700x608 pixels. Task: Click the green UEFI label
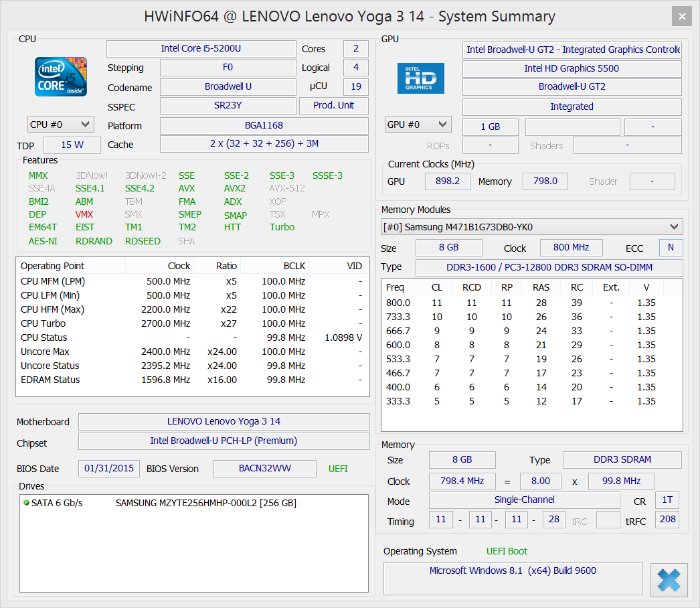(338, 469)
